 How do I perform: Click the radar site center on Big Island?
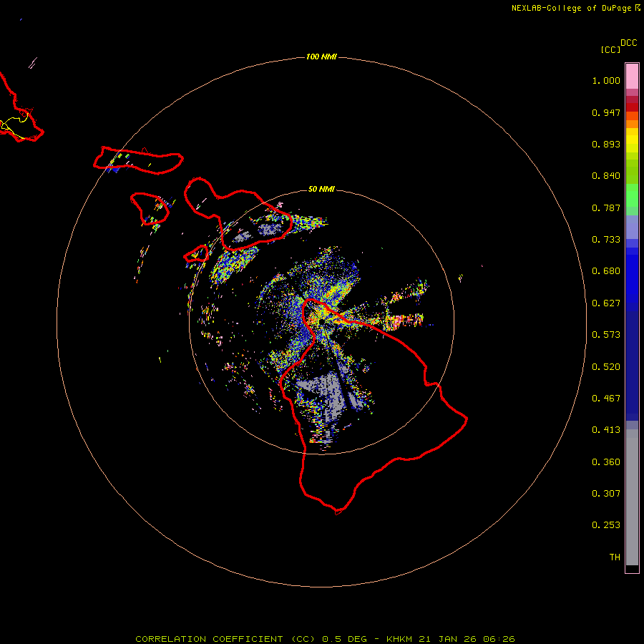click(321, 321)
